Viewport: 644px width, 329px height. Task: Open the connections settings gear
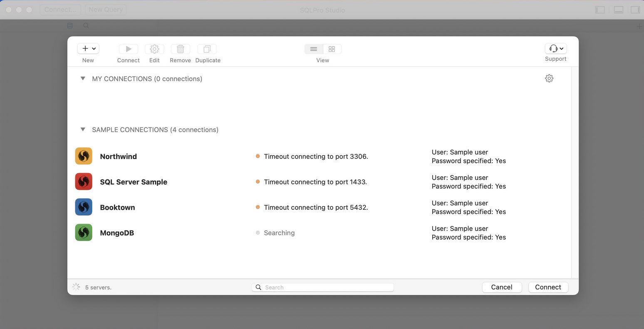pyautogui.click(x=549, y=79)
